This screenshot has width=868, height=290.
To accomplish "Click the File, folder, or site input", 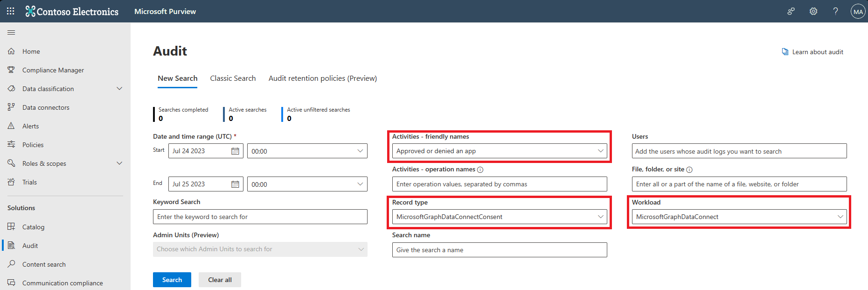I will (x=739, y=184).
